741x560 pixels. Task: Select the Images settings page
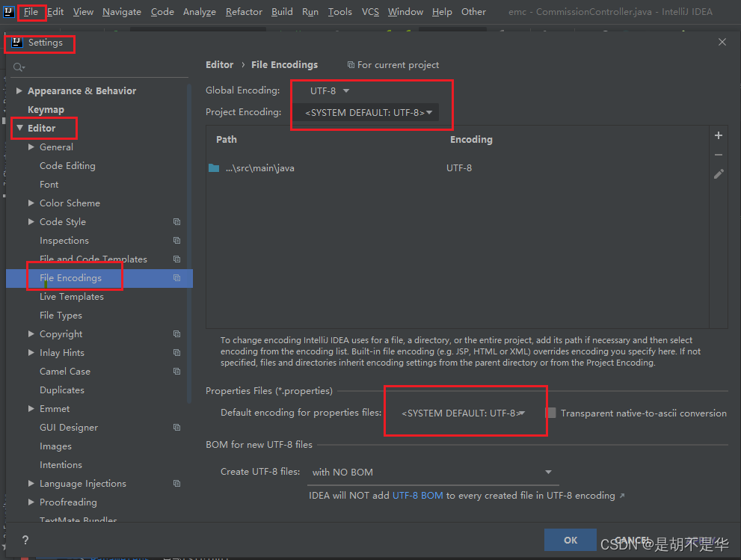[x=56, y=446]
